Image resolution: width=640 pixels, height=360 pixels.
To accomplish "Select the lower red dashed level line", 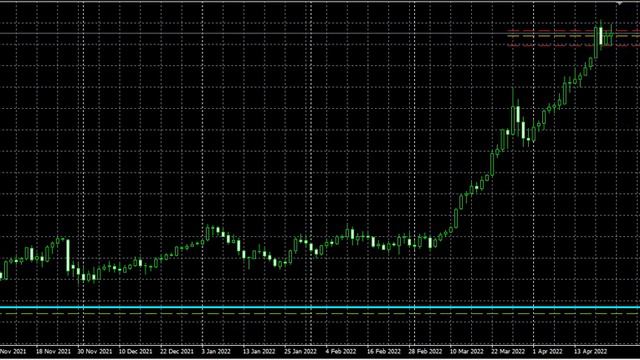I will click(x=573, y=46).
